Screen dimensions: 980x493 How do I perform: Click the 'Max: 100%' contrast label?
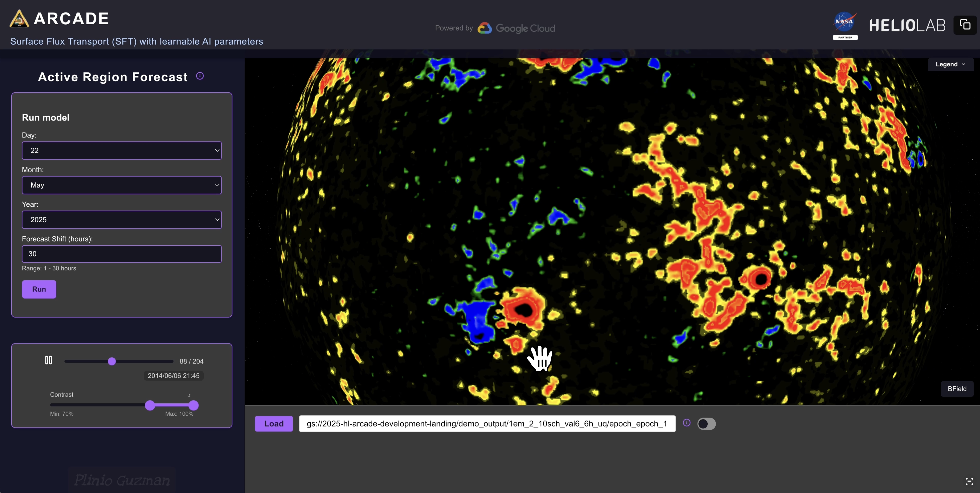tap(179, 414)
